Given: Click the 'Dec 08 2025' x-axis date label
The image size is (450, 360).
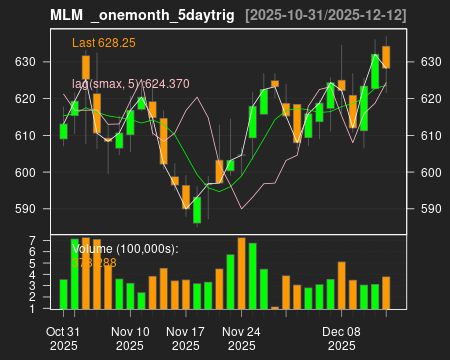Looking at the screenshot, I should (x=341, y=339).
